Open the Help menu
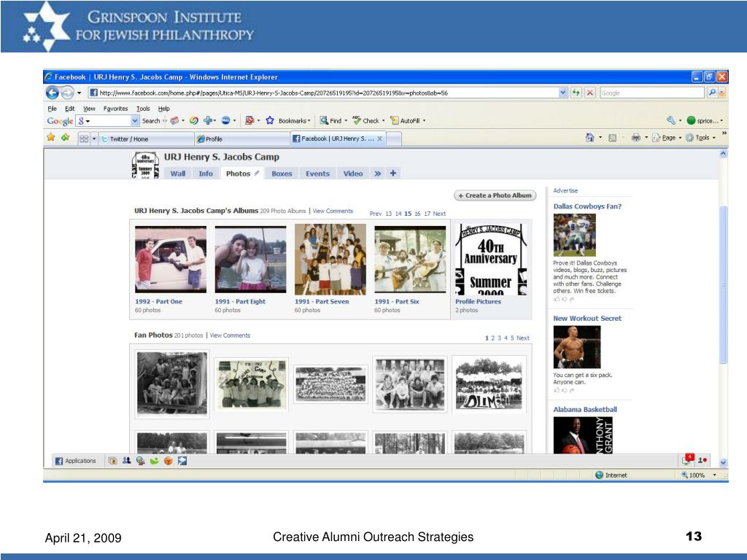The width and height of the screenshot is (747, 560). point(164,109)
